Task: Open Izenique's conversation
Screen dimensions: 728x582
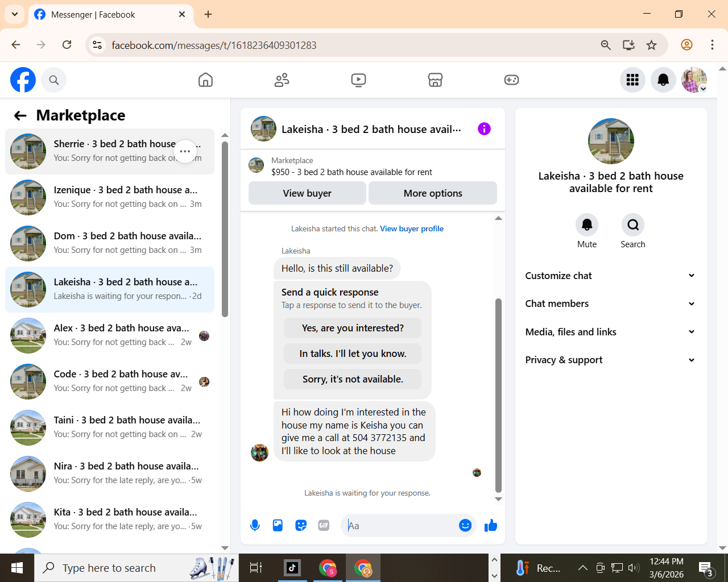Action: (x=110, y=197)
